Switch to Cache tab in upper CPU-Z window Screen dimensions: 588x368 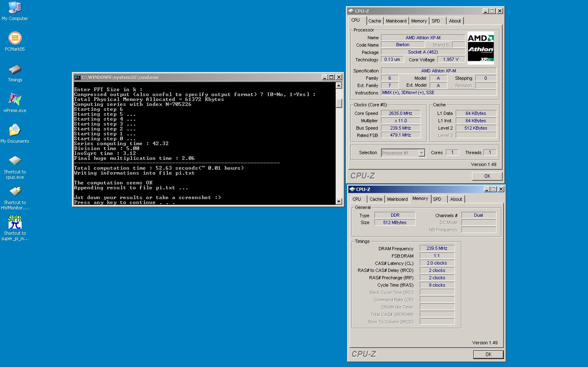[374, 21]
